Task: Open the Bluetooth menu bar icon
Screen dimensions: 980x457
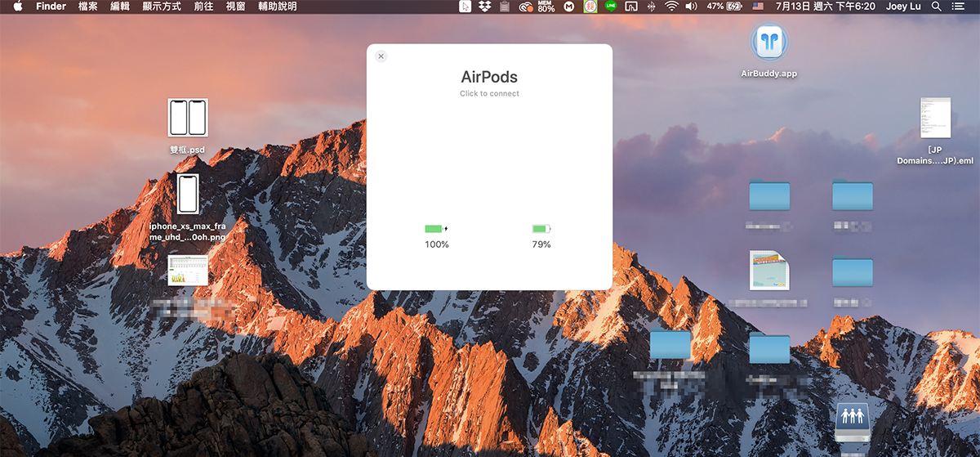Action: pyautogui.click(x=651, y=7)
